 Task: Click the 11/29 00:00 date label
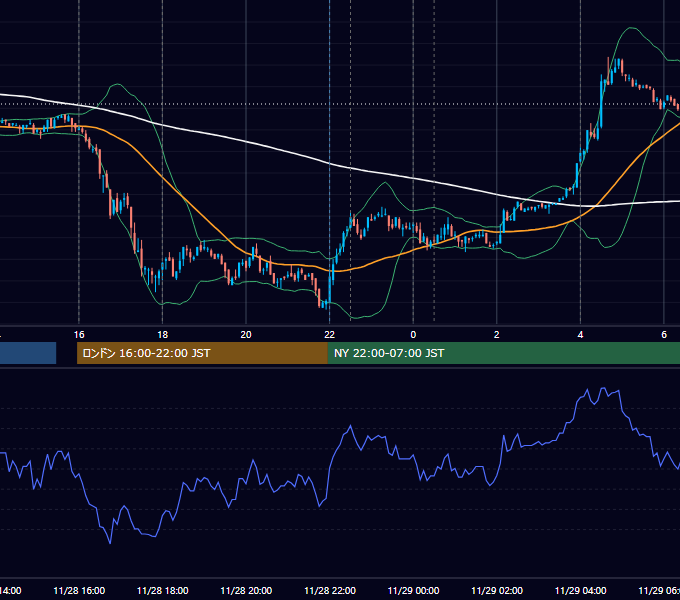pyautogui.click(x=413, y=590)
